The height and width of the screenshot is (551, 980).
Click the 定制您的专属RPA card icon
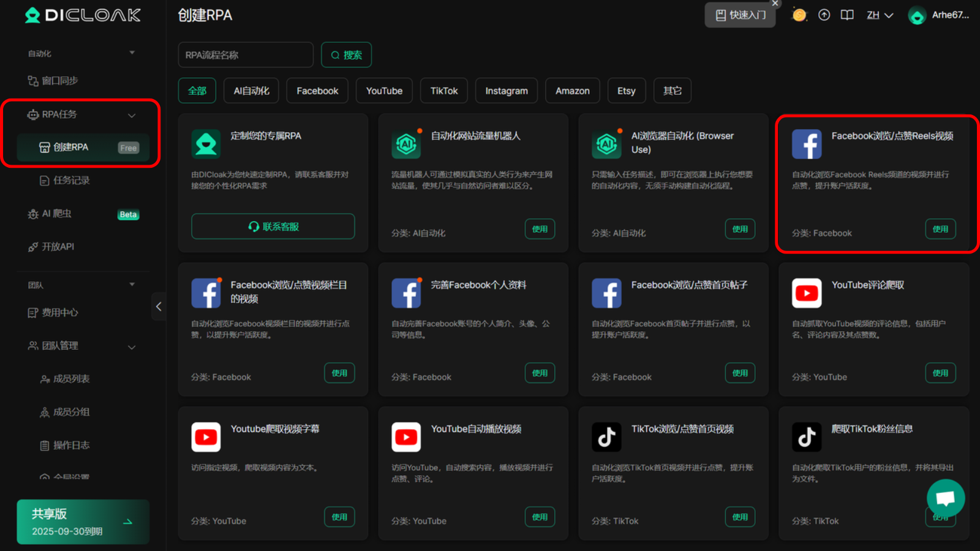pyautogui.click(x=206, y=144)
